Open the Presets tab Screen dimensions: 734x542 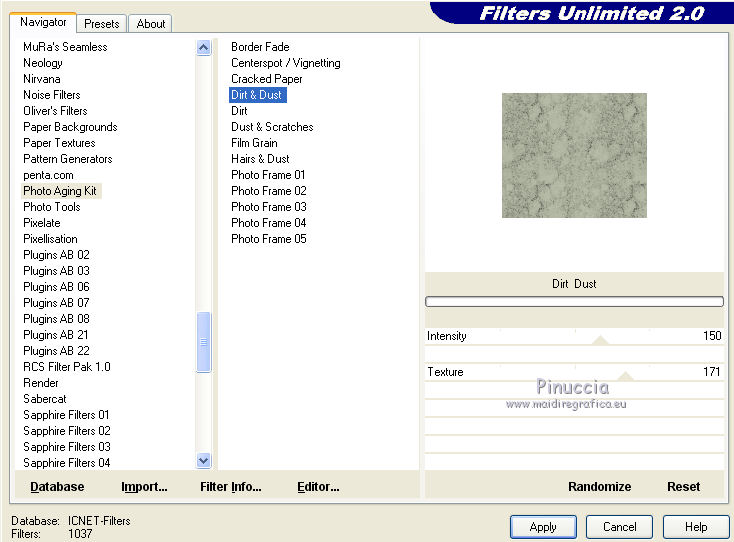coord(102,24)
